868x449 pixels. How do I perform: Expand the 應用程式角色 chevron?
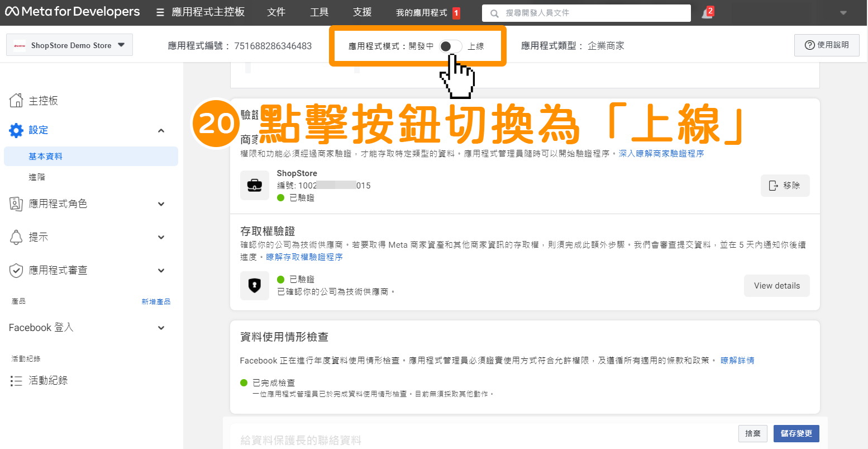click(161, 204)
